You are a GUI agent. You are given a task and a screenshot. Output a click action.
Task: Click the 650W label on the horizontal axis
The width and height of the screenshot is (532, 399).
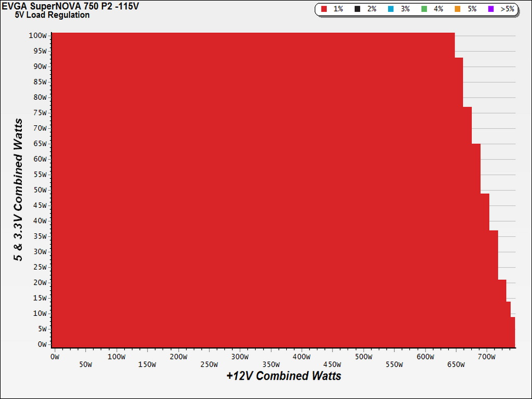point(456,364)
